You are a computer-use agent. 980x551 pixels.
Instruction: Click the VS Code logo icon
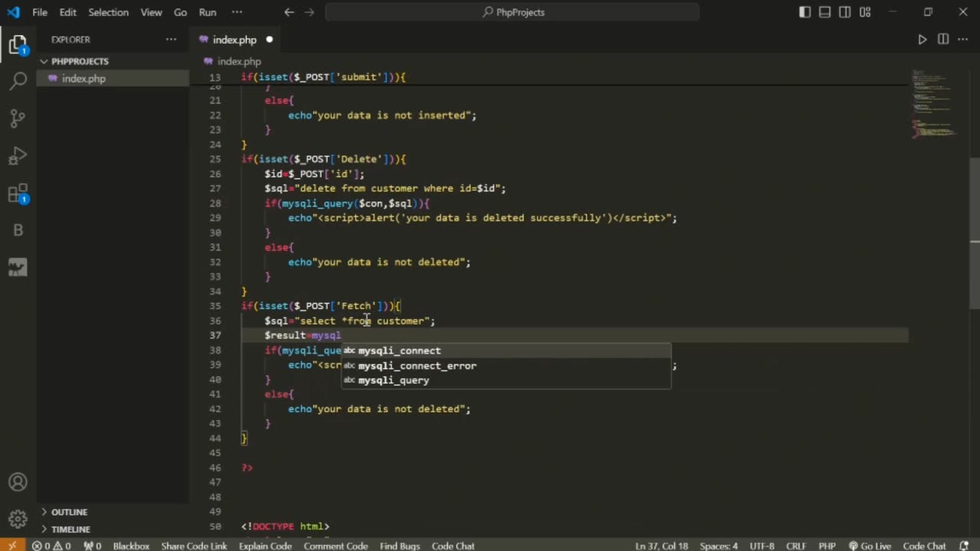tap(13, 12)
